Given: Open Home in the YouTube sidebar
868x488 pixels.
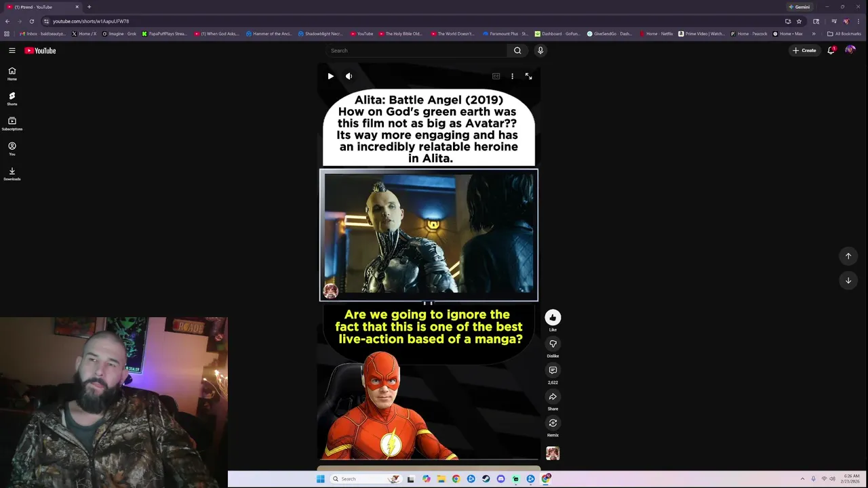Looking at the screenshot, I should pos(12,74).
